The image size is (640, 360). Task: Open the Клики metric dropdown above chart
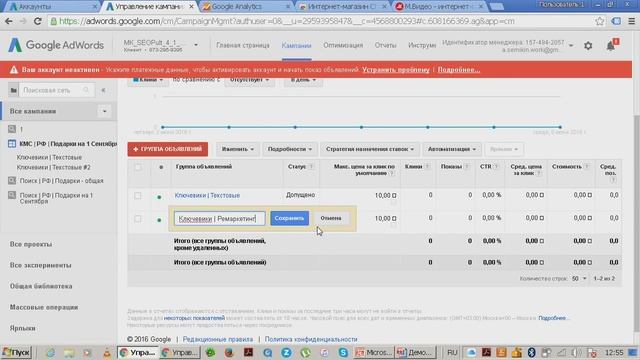click(147, 80)
